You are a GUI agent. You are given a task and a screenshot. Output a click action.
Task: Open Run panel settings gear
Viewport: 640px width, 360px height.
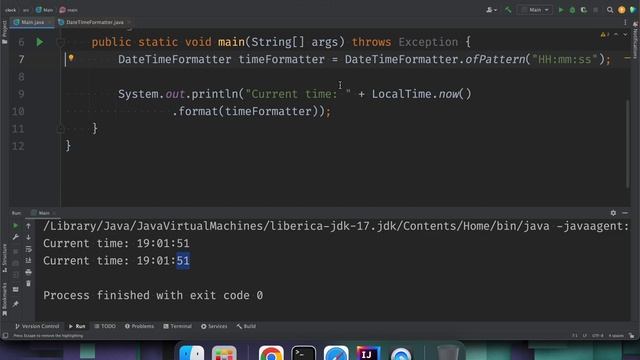point(613,213)
